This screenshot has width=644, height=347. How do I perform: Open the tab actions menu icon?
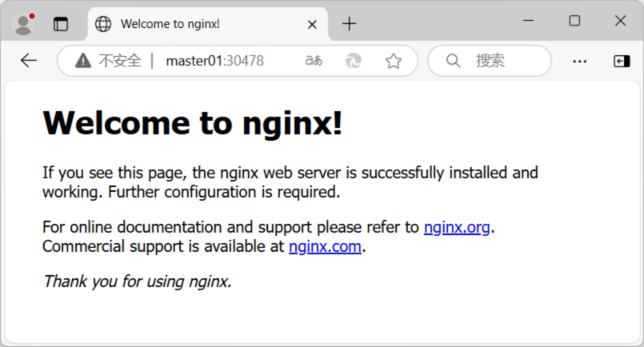pyautogui.click(x=61, y=24)
